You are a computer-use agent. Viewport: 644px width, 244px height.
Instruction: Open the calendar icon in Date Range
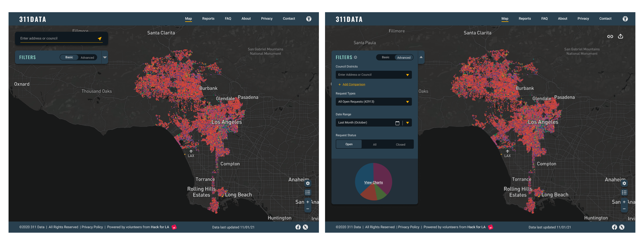click(397, 123)
